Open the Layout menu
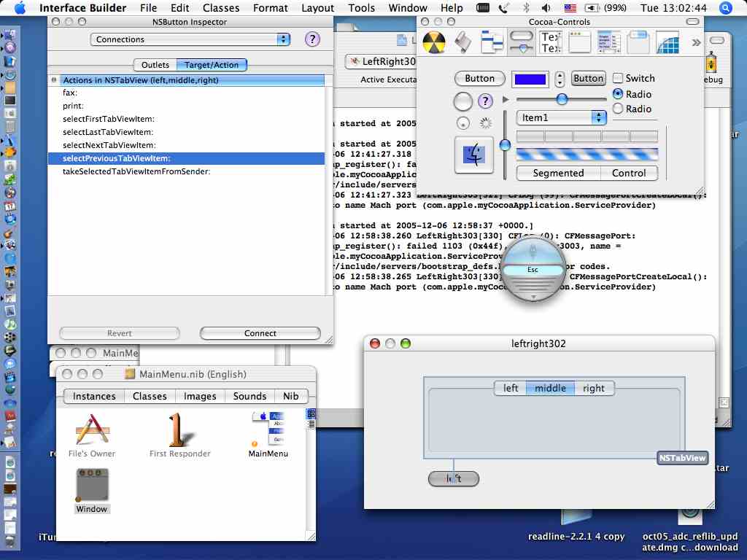The image size is (747, 560). click(318, 8)
